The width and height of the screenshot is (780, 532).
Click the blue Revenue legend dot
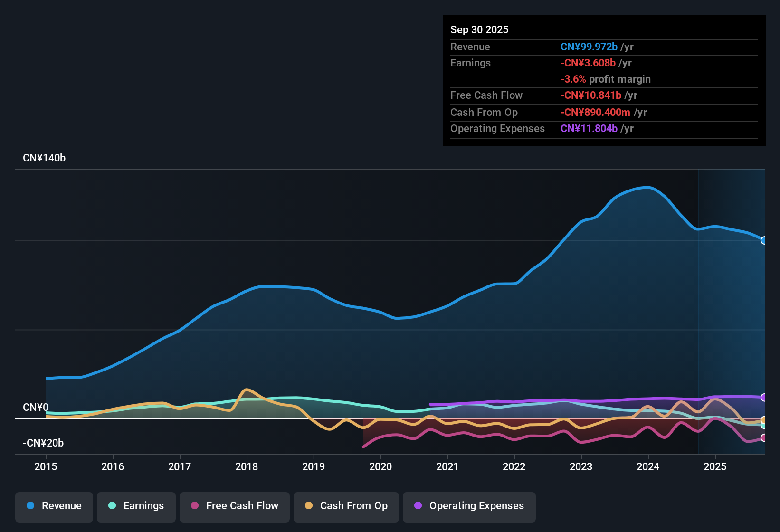pos(30,506)
